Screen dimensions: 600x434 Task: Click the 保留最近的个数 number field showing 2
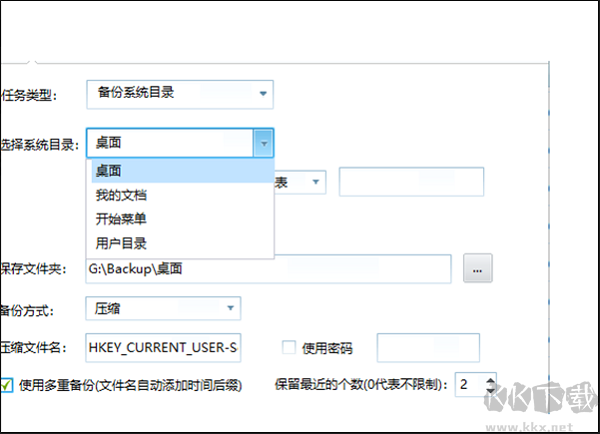click(x=468, y=383)
